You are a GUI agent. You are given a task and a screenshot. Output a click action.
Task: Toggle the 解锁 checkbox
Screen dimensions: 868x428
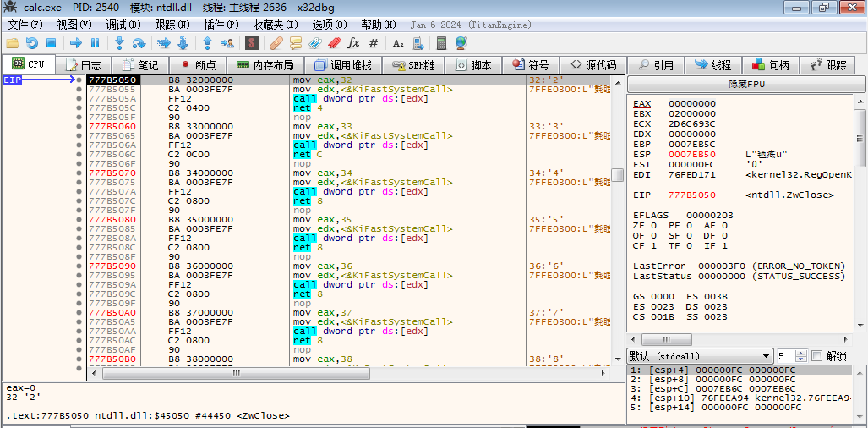pyautogui.click(x=817, y=356)
